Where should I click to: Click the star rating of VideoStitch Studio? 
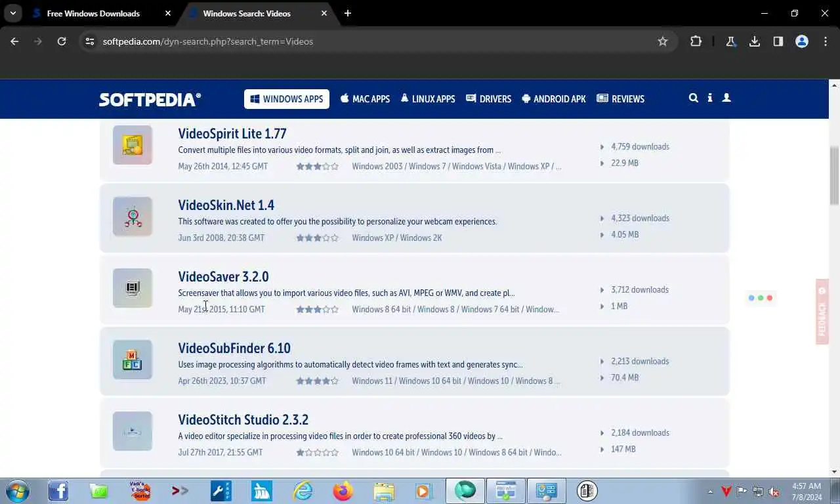tap(317, 452)
